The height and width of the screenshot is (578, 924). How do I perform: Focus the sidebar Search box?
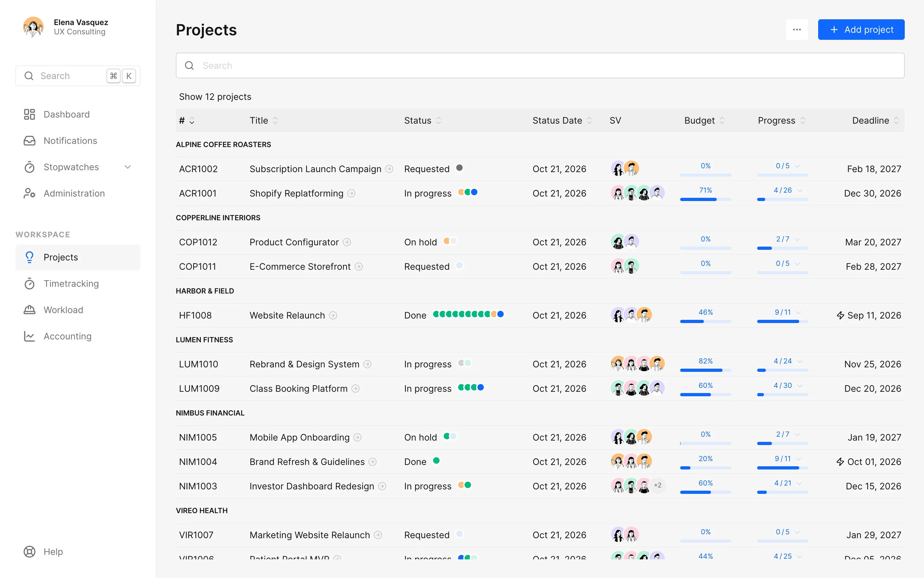point(78,76)
